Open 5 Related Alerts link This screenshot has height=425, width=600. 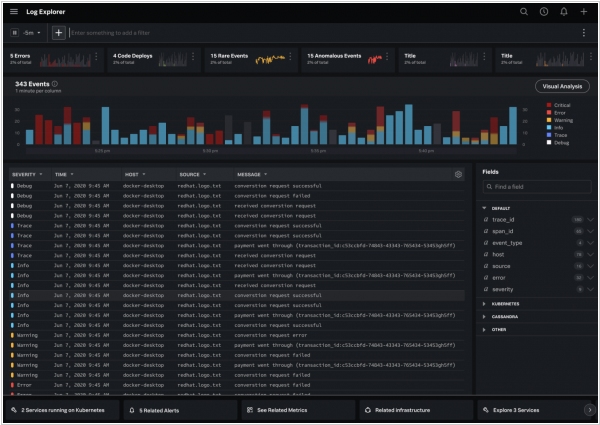coord(160,410)
